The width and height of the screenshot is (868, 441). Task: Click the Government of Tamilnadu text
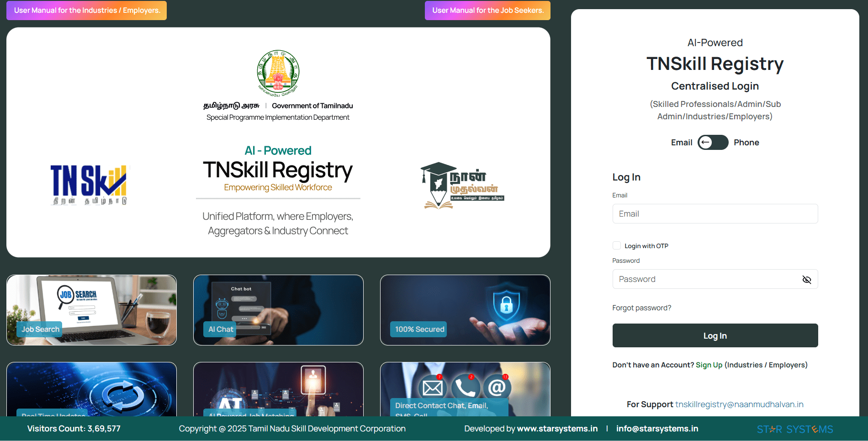tap(312, 106)
